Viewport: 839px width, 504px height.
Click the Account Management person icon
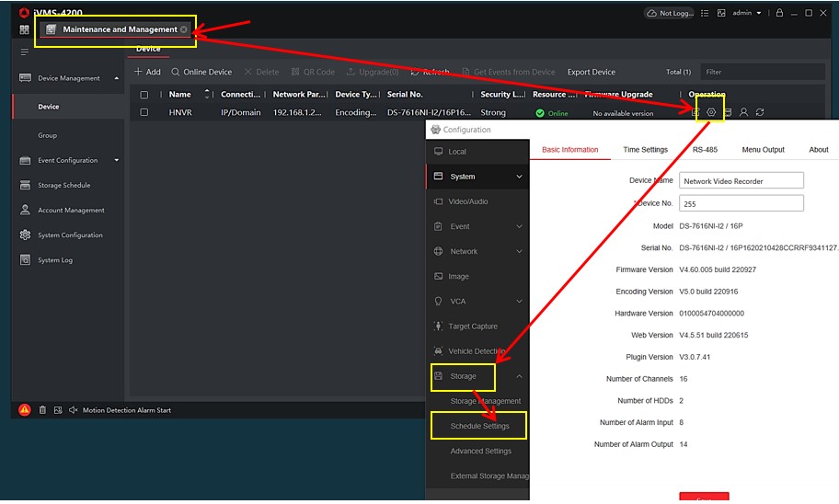pyautogui.click(x=25, y=210)
